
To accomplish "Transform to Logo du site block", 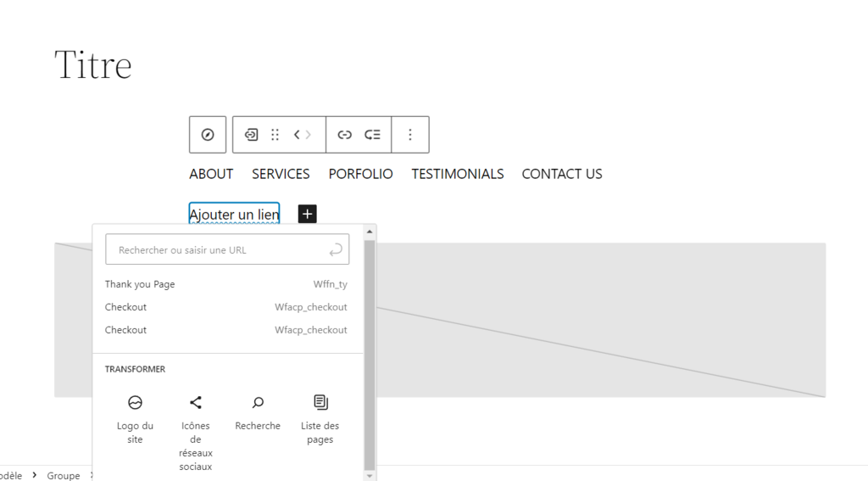I will click(x=135, y=417).
